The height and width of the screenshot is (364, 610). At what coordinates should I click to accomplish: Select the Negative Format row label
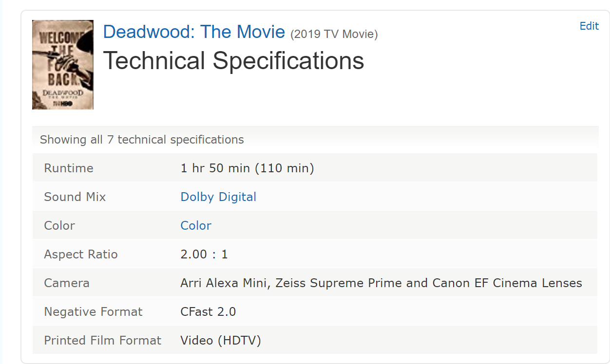(x=93, y=311)
